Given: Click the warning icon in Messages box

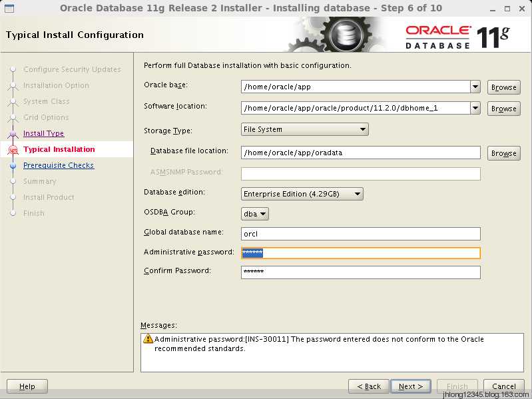Looking at the screenshot, I should click(148, 338).
